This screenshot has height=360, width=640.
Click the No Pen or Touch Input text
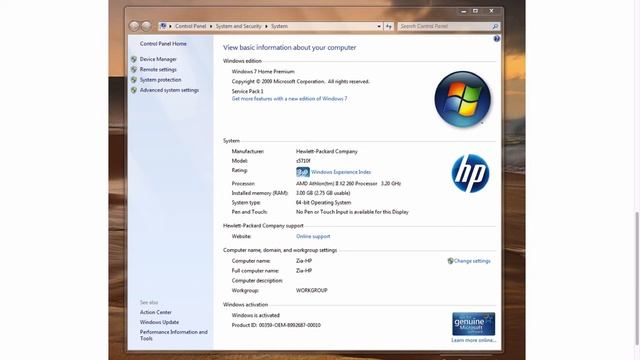352,212
